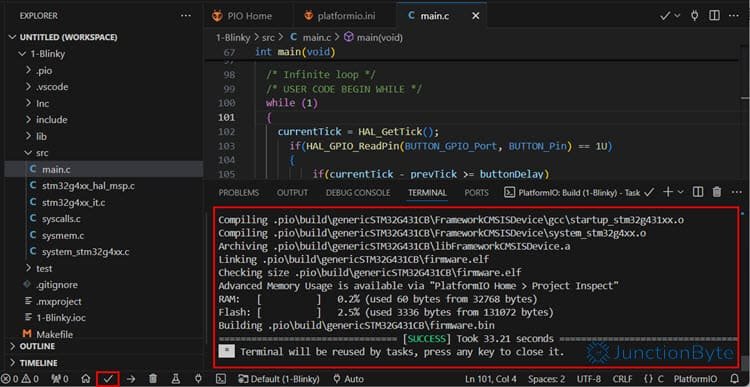Screen dimensions: 750x387
Task: Expand the TIMELINE section
Action: [x=33, y=363]
